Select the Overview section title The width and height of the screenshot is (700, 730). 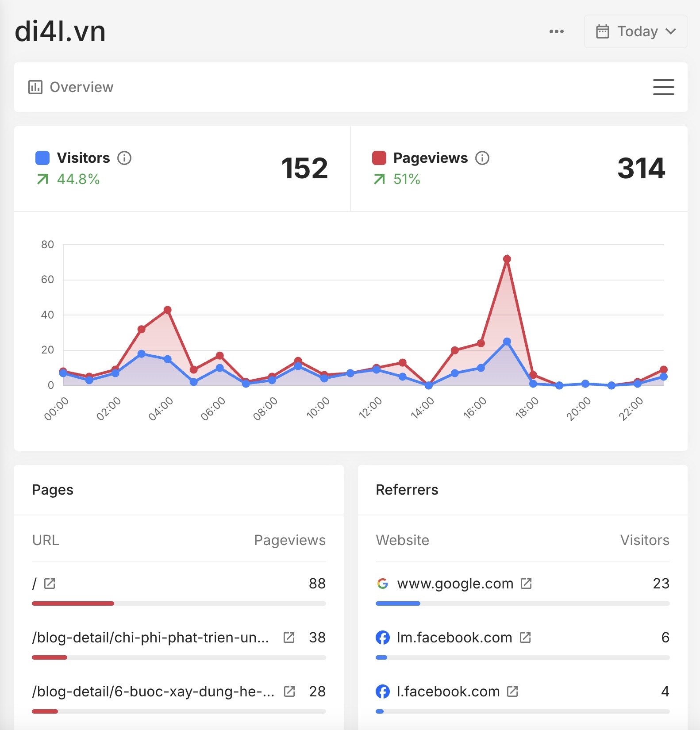coord(81,87)
